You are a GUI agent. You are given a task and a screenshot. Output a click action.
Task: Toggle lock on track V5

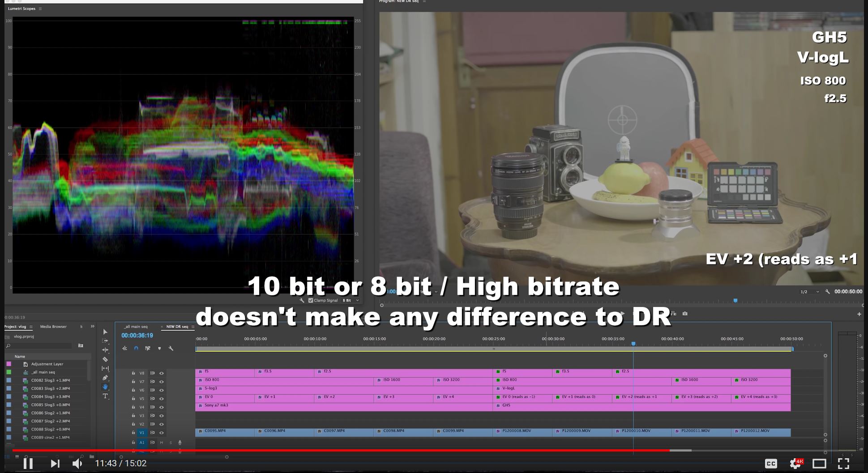(133, 399)
